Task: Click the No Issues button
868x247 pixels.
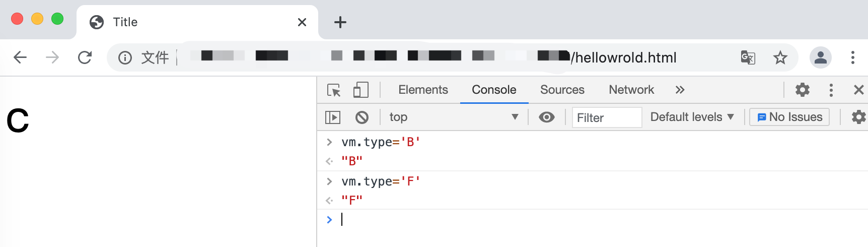Action: click(789, 117)
